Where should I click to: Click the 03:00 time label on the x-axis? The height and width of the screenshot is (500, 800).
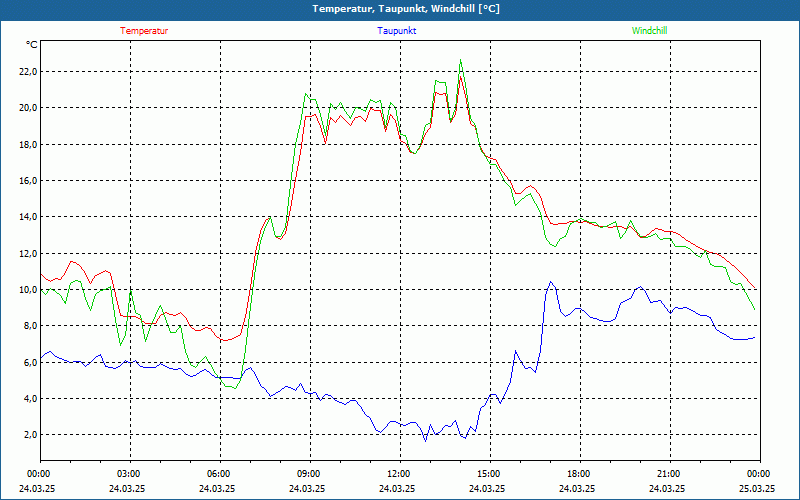[128, 474]
